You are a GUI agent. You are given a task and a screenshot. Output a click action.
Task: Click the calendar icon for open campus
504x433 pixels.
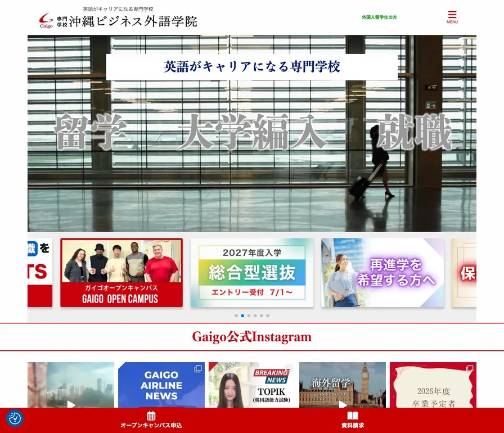tap(151, 416)
